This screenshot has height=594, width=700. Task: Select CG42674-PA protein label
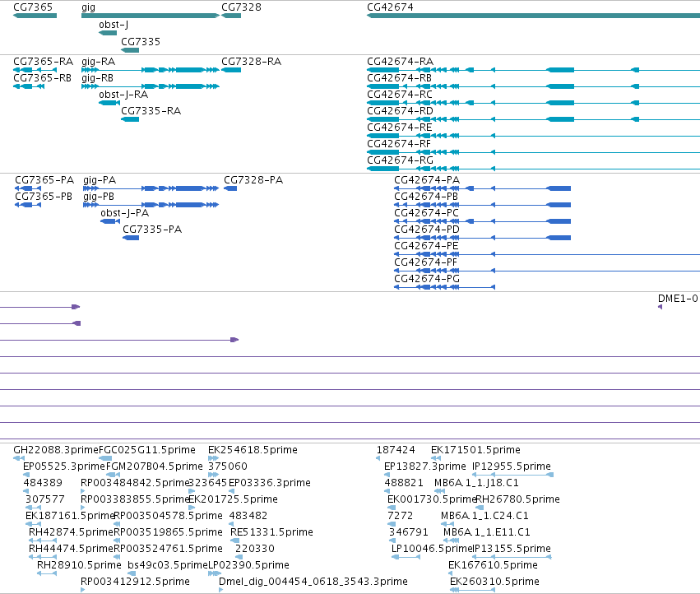[427, 180]
